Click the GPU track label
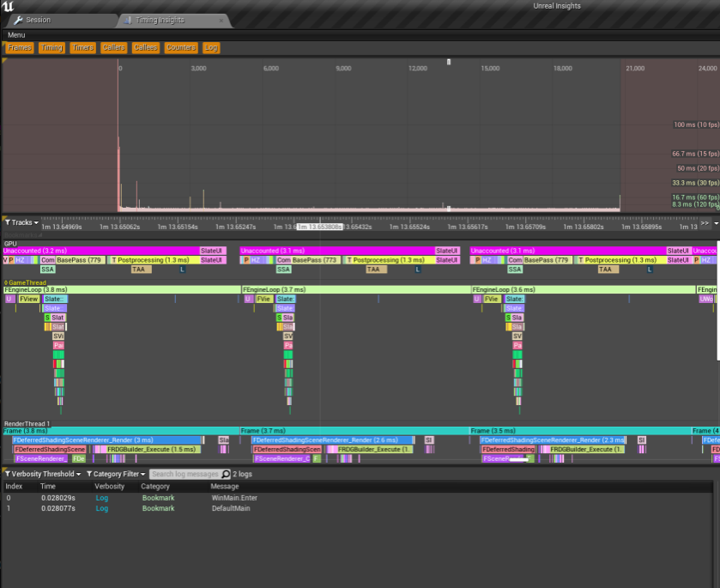Viewport: 720px width, 588px height. pyautogui.click(x=10, y=244)
